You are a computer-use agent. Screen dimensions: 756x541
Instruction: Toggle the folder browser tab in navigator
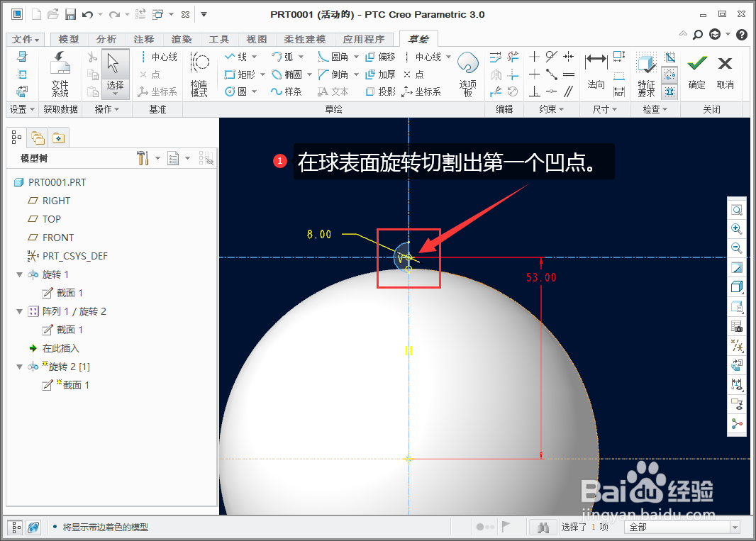(x=38, y=138)
